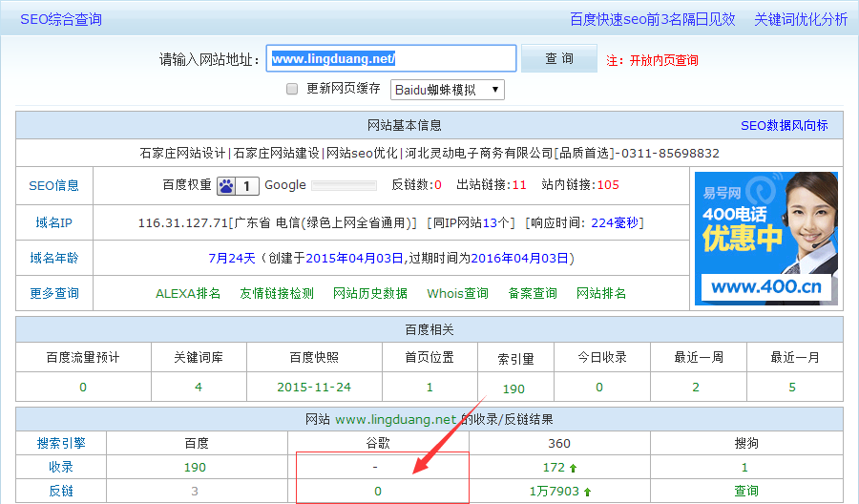This screenshot has width=859, height=504.
Task: Click the 反链数 value 0
Action: pyautogui.click(x=438, y=185)
